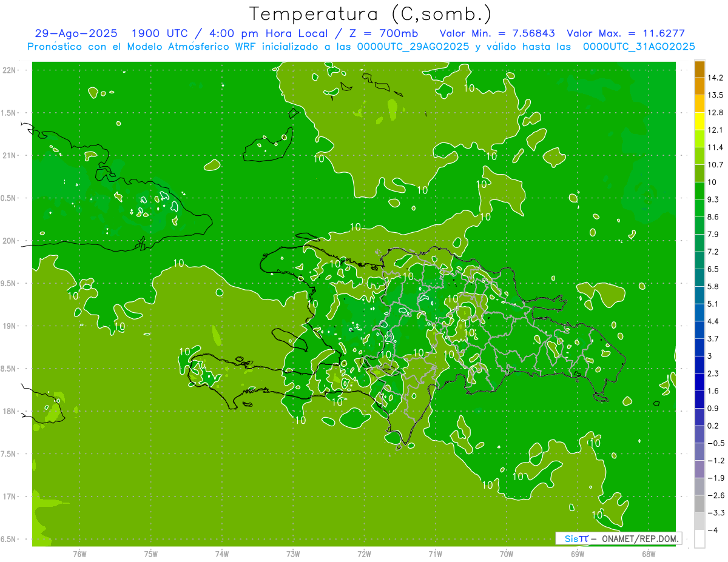Click legend value '2.3'

713,373
